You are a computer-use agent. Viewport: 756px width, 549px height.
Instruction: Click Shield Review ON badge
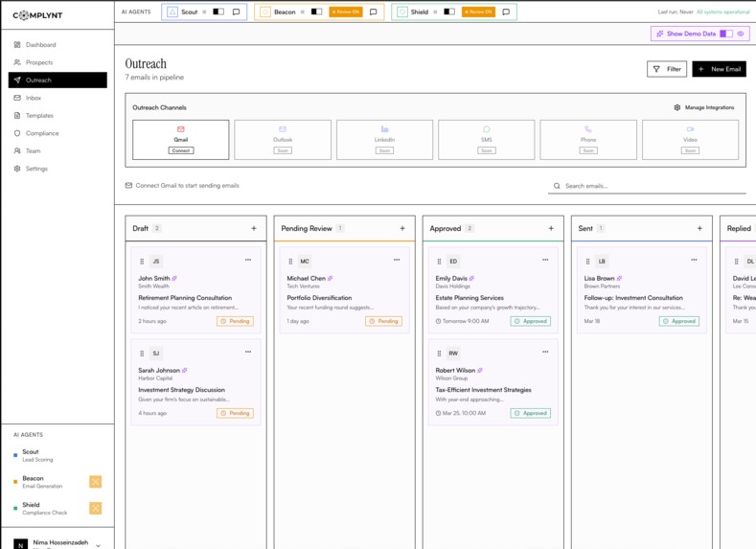(x=478, y=12)
